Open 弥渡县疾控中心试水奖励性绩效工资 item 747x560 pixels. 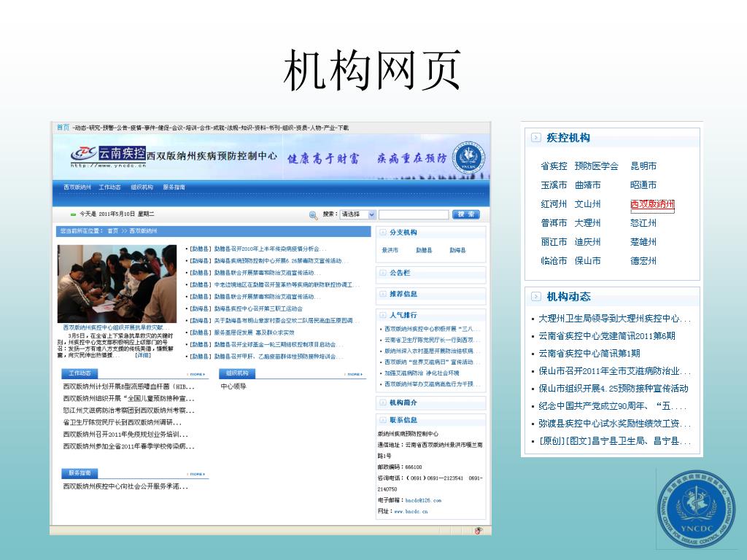point(614,424)
